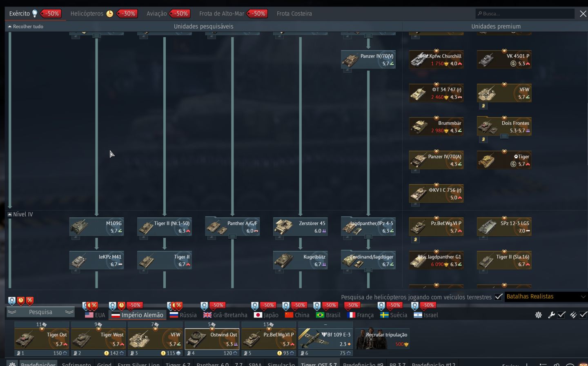
Task: Toggle helicopter research with ground vehicles checkbox
Action: (498, 297)
